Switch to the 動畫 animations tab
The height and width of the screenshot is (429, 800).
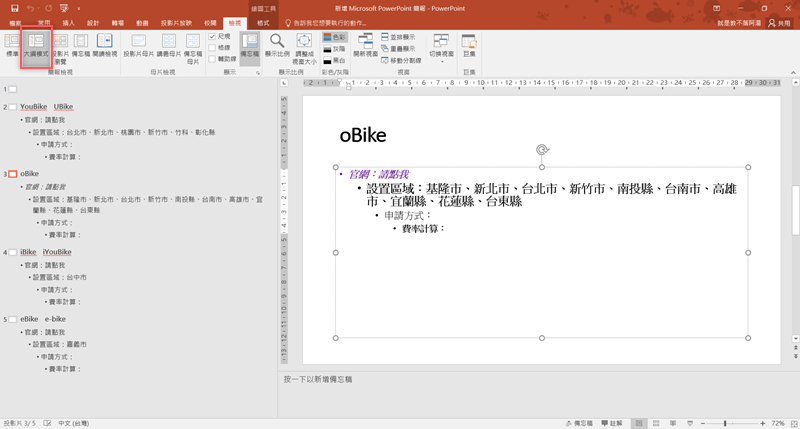(142, 21)
